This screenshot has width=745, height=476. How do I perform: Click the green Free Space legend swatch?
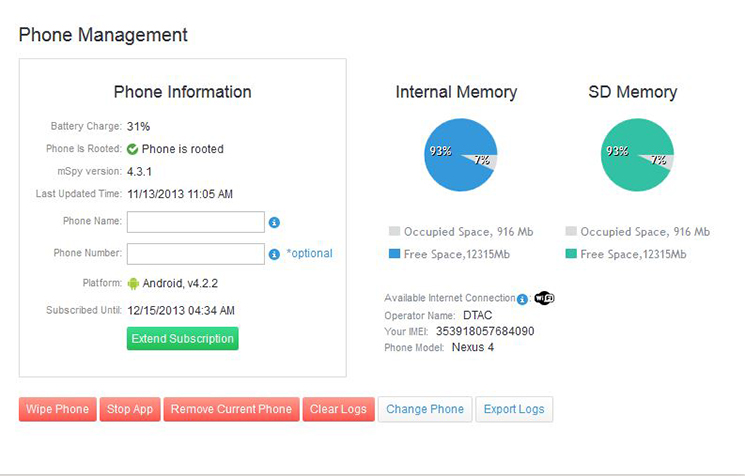click(571, 254)
